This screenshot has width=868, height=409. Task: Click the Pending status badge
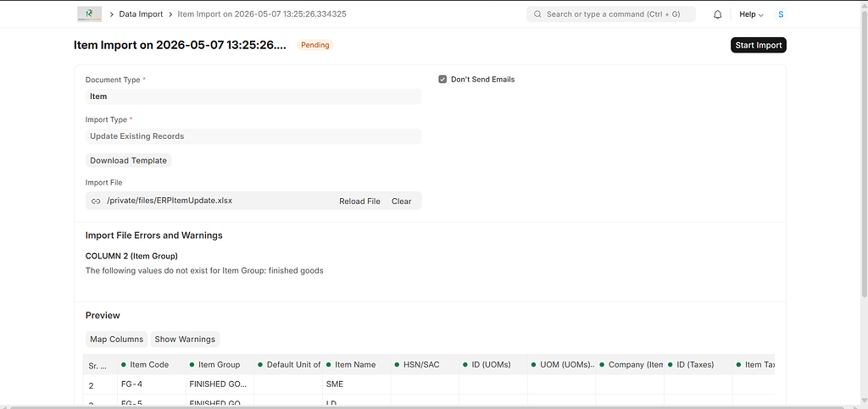[x=315, y=46]
